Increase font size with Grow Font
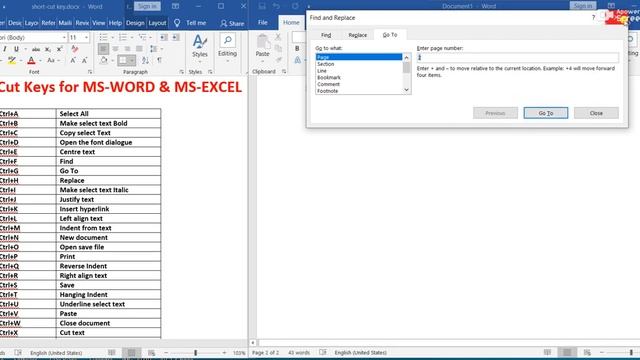Viewport: 640px width, 360px height. click(x=73, y=60)
